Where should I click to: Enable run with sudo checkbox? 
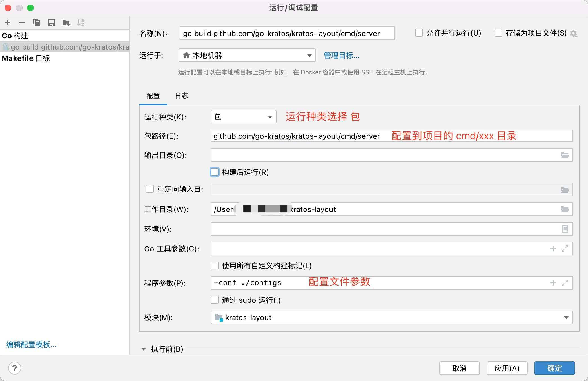click(215, 300)
